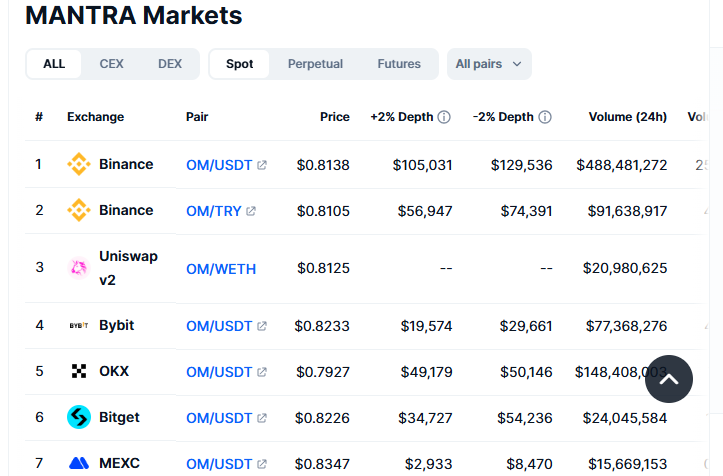Click the Bybit exchange logo
Viewport: 723px width, 476px height.
[79, 325]
